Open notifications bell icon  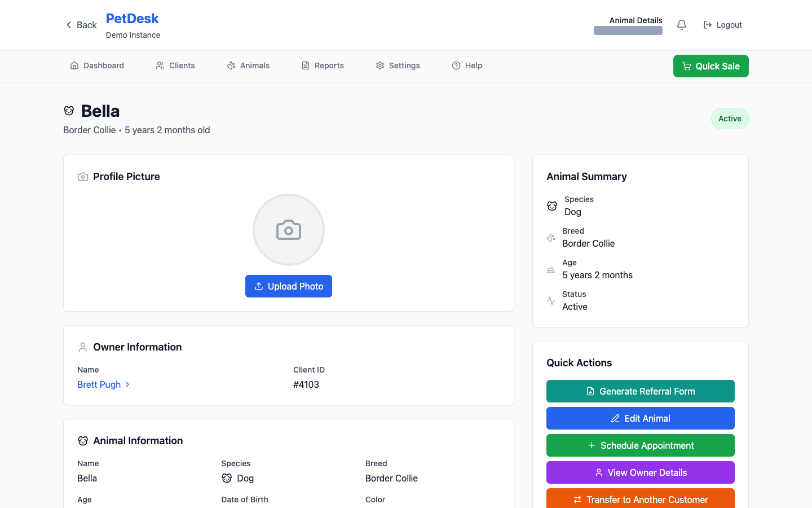(x=682, y=25)
